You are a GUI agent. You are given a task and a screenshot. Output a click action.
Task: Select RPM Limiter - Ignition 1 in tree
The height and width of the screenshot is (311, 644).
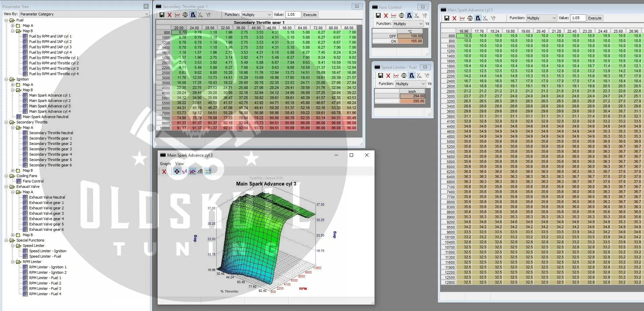click(48, 267)
